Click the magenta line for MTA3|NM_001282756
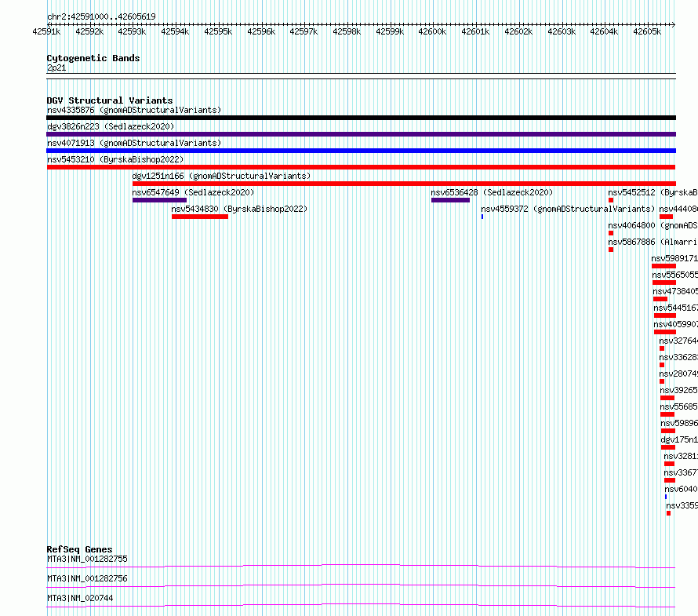 (361, 585)
